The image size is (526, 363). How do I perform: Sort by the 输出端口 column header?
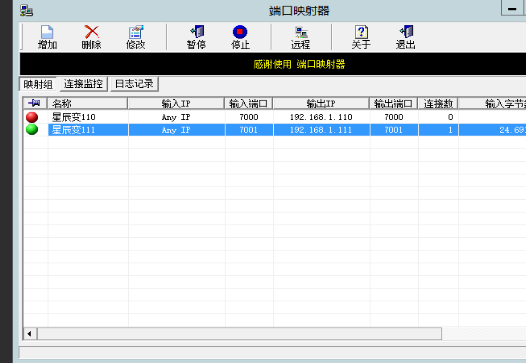tap(393, 103)
